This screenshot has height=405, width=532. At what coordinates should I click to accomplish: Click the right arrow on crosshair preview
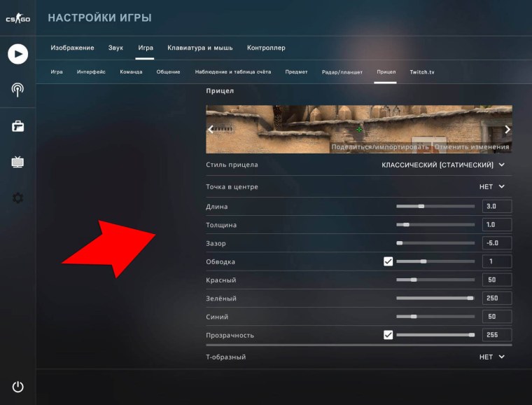pos(507,130)
